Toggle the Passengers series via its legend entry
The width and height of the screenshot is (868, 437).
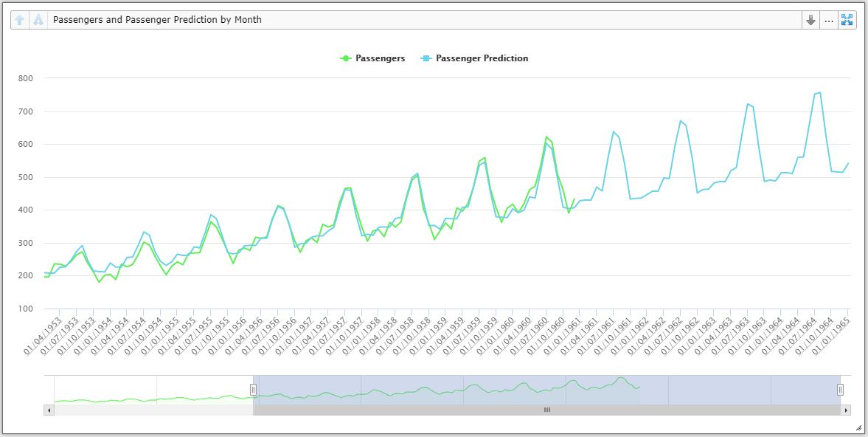[x=377, y=58]
